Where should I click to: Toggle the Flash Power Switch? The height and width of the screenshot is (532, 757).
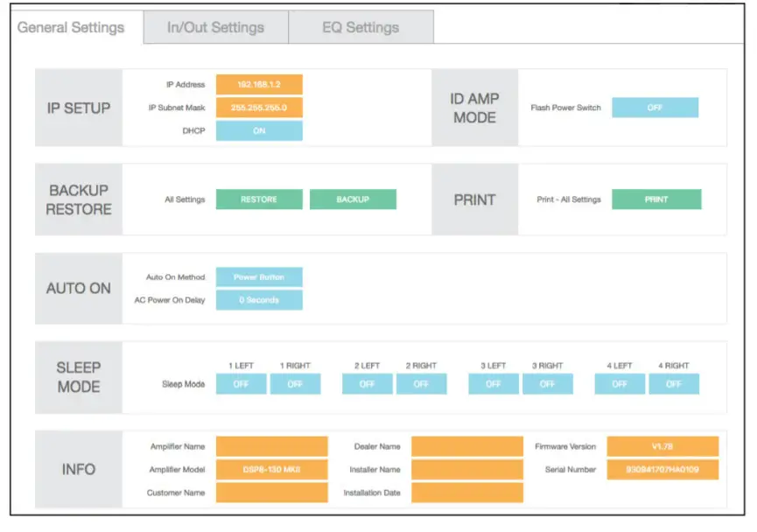pyautogui.click(x=655, y=108)
